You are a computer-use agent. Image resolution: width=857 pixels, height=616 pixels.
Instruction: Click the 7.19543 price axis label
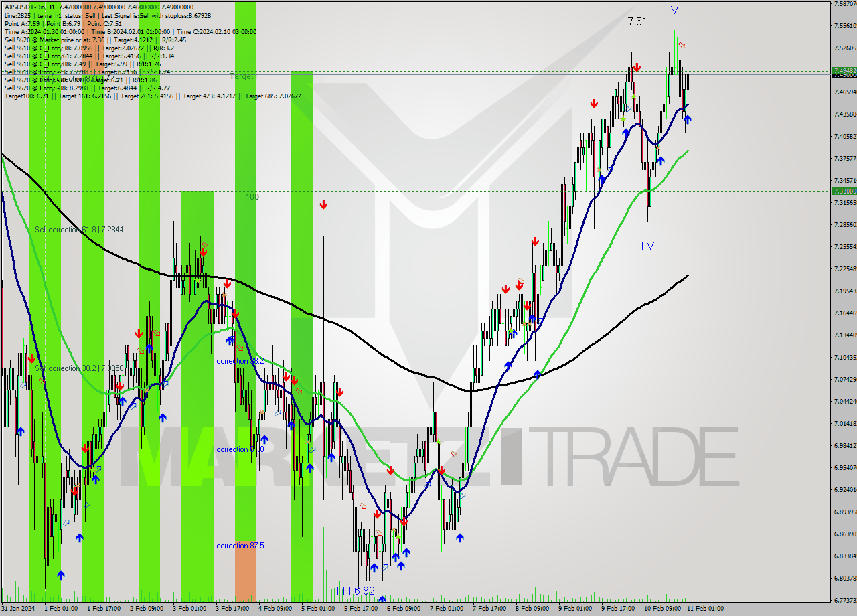click(x=844, y=291)
